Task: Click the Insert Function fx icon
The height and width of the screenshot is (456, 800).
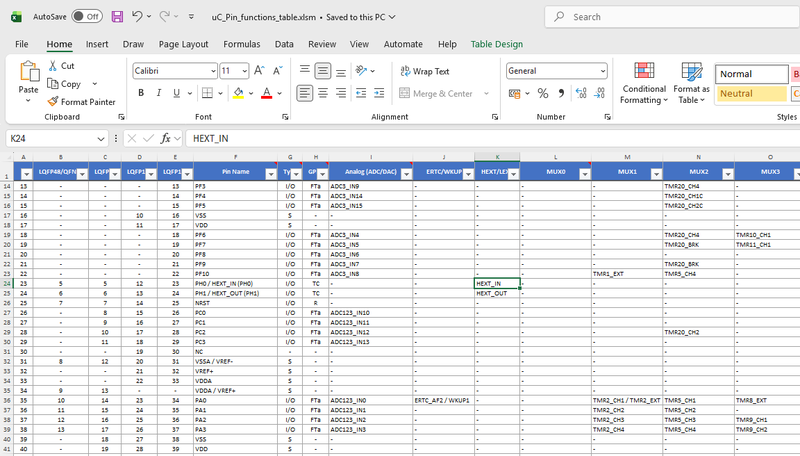Action: click(165, 138)
